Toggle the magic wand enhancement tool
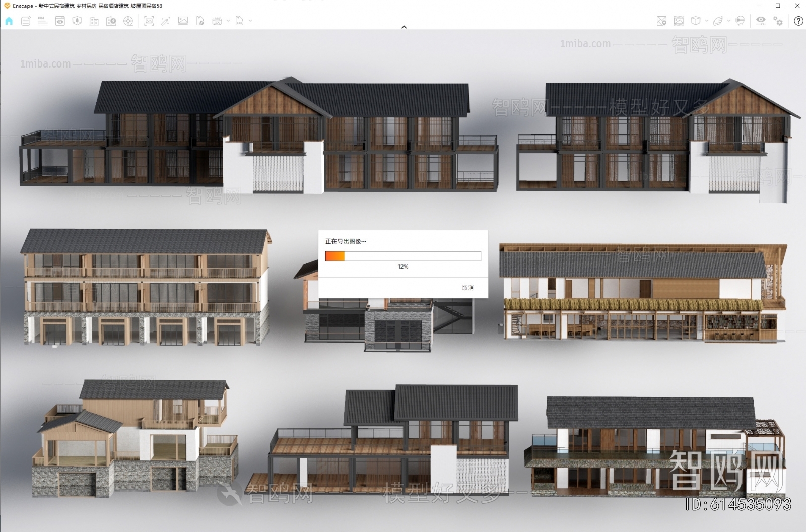The width and height of the screenshot is (806, 532). [165, 21]
